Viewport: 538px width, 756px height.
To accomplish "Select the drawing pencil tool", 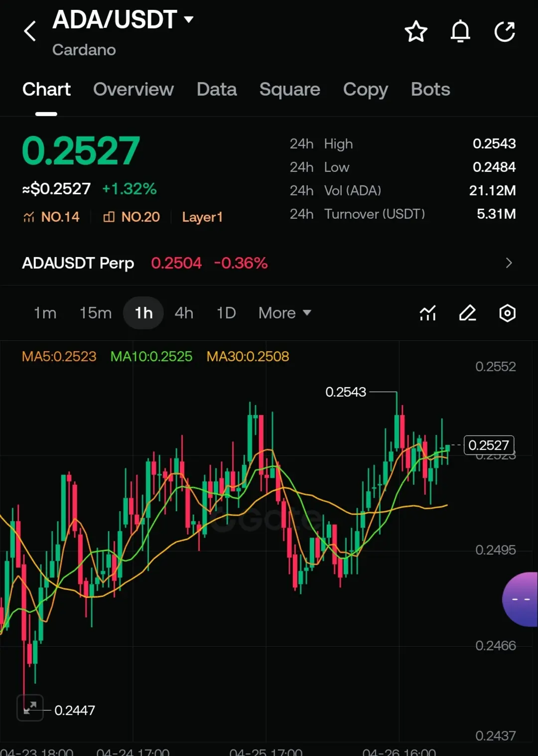I will coord(467,313).
